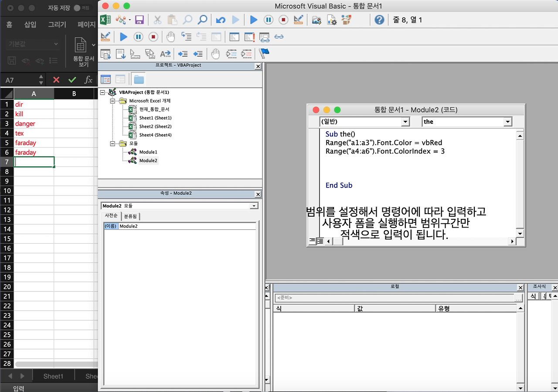Toggle breakpoint with Edit toolbar hand icon
The width and height of the screenshot is (558, 392).
tap(215, 54)
